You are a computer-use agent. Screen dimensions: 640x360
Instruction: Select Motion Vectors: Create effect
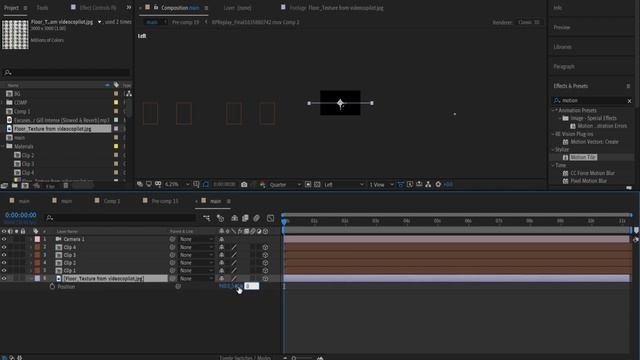tap(594, 142)
